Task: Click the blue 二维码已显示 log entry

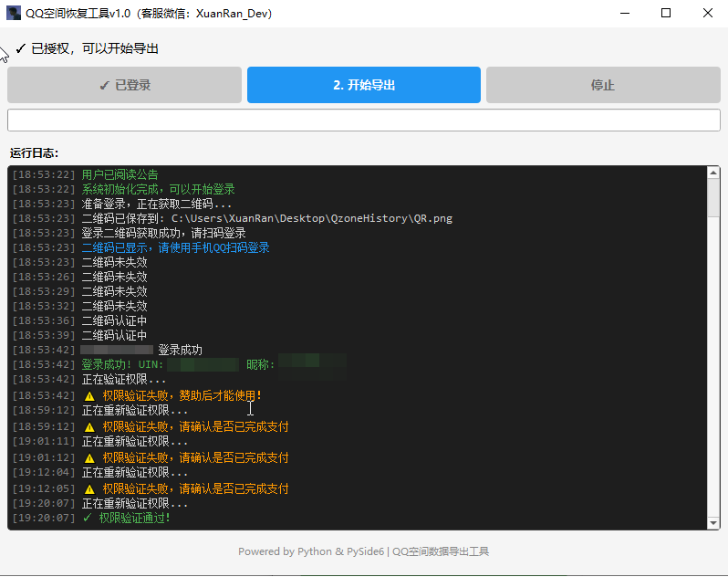Action: coord(175,247)
